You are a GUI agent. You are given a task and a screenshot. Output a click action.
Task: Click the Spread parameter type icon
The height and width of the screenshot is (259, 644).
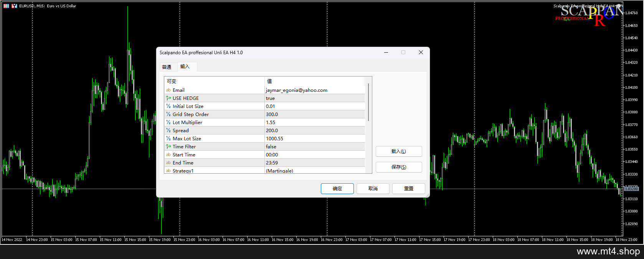click(x=168, y=131)
